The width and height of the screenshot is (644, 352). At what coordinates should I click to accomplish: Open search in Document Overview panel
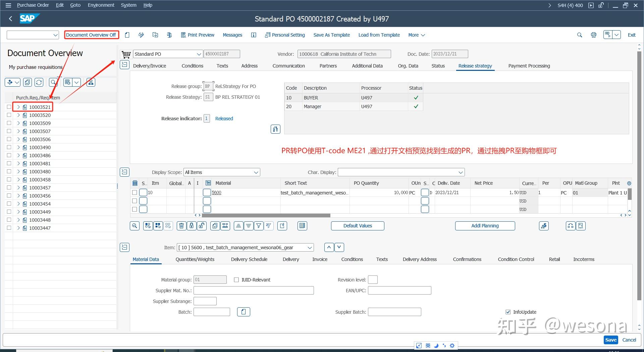tap(53, 82)
